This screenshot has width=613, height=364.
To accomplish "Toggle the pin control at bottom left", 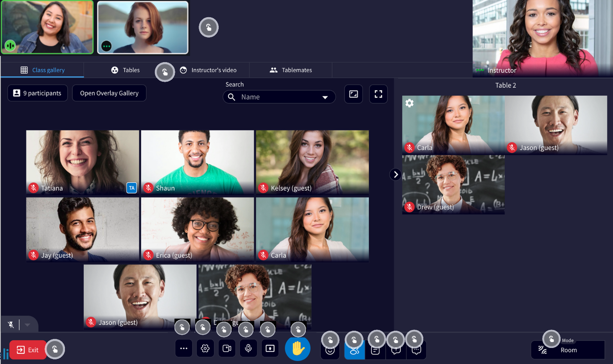I will (11, 324).
